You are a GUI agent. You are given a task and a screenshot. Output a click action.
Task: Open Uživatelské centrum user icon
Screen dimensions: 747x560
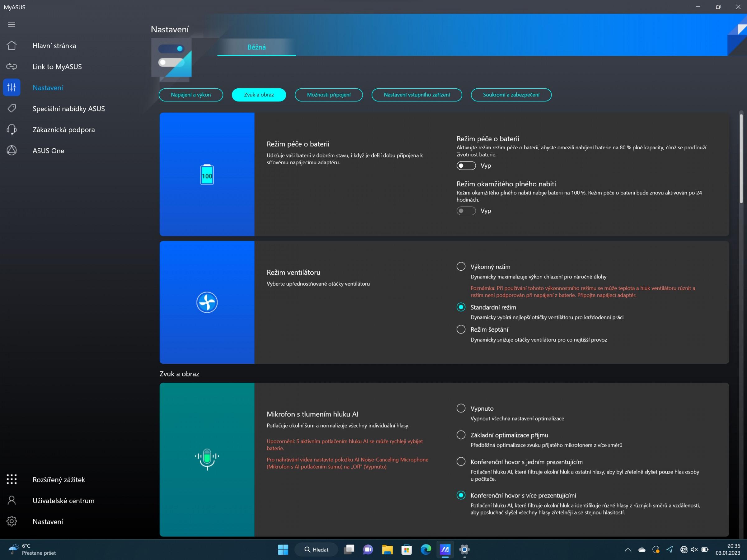point(12,500)
